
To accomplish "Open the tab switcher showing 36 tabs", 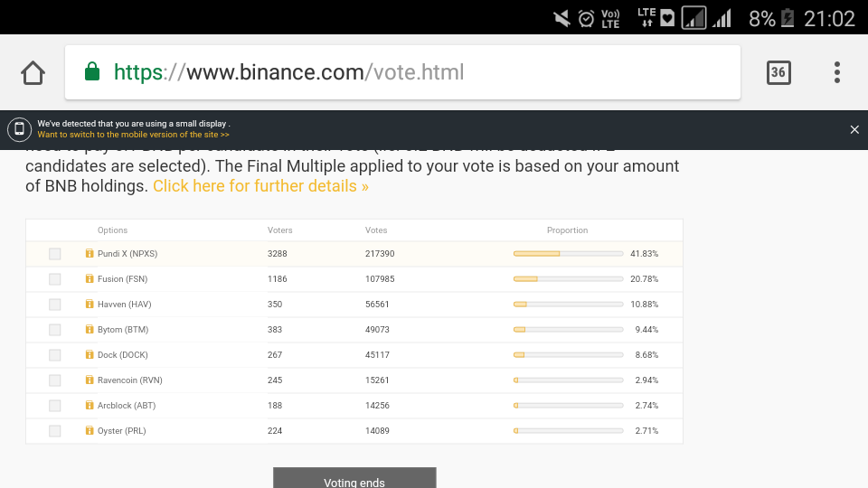I will 778,72.
